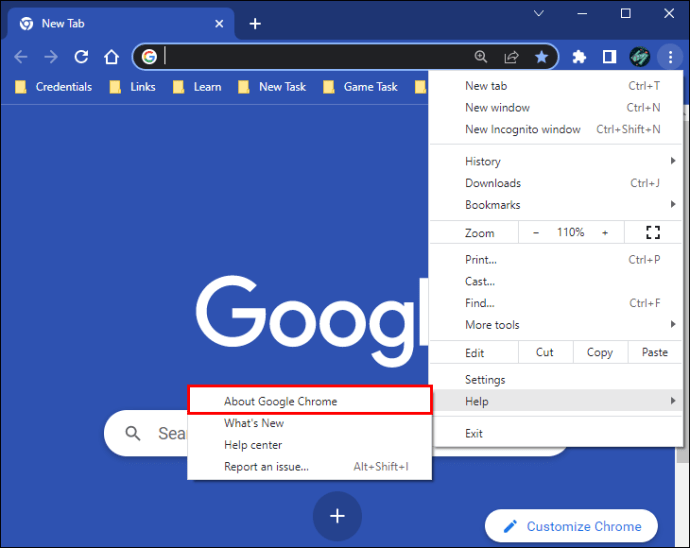Click the Copy button in Edit row
This screenshot has width=690, height=548.
(600, 353)
